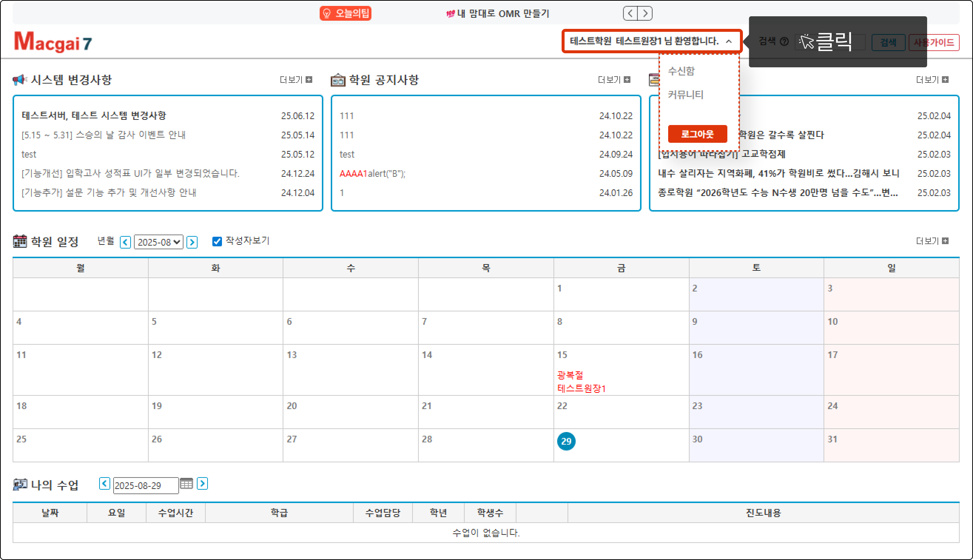The height and width of the screenshot is (560, 973).
Task: Collapse the 테스트학원 welcome user menu
Action: tap(651, 41)
